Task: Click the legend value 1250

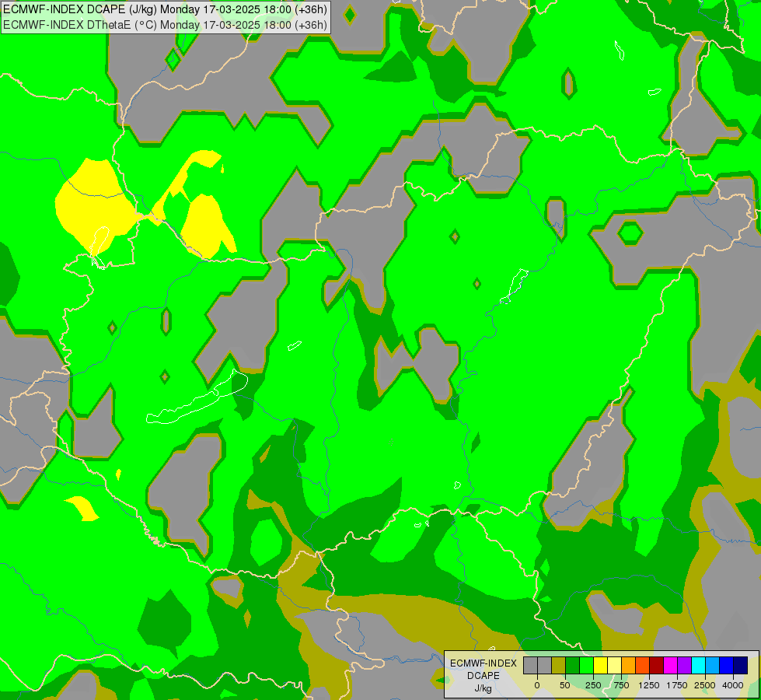Action: point(649,685)
